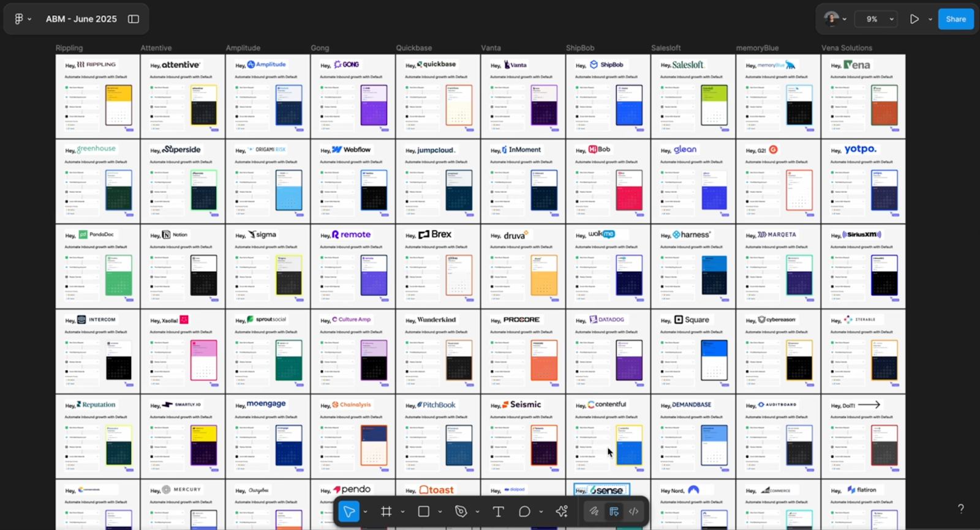Click the Gong frame name label
980x530 pixels.
(x=320, y=48)
